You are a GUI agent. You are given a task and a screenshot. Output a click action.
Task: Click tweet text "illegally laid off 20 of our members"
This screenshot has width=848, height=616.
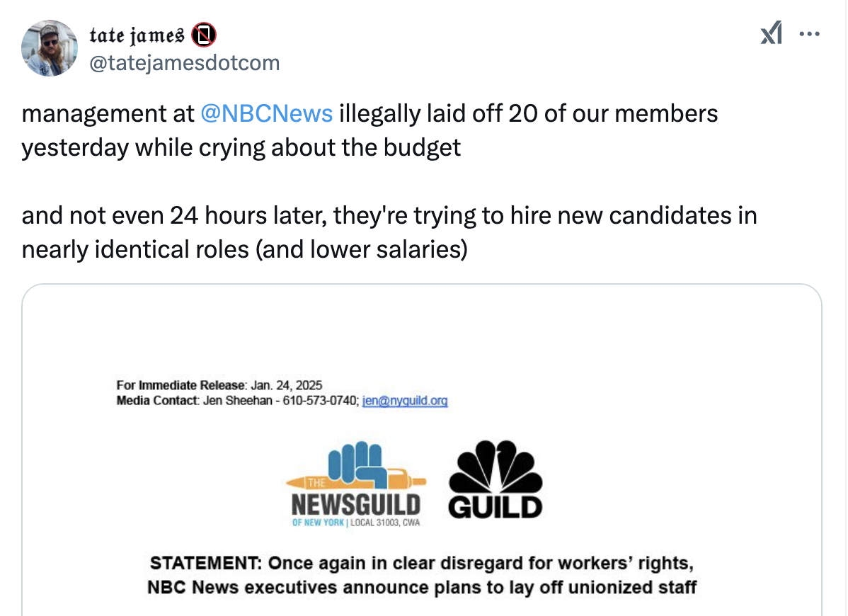click(528, 113)
